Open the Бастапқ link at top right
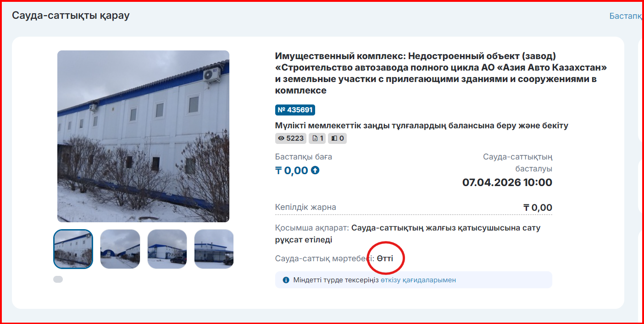Image resolution: width=644 pixels, height=324 pixels. 625,16
